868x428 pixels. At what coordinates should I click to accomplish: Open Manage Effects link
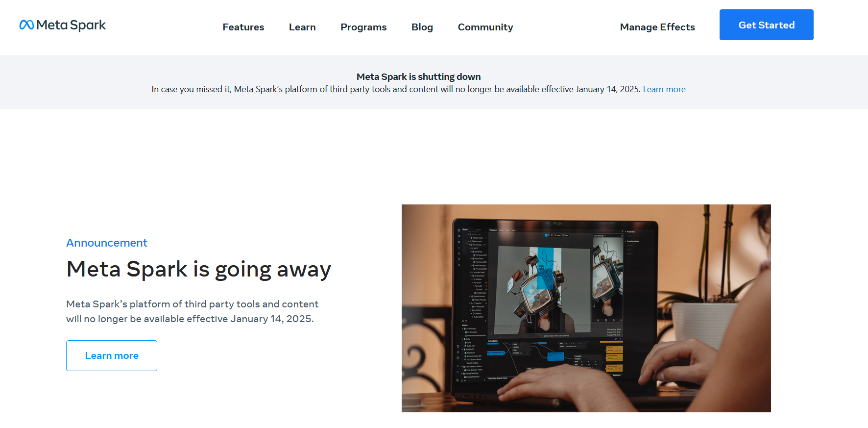[x=657, y=27]
